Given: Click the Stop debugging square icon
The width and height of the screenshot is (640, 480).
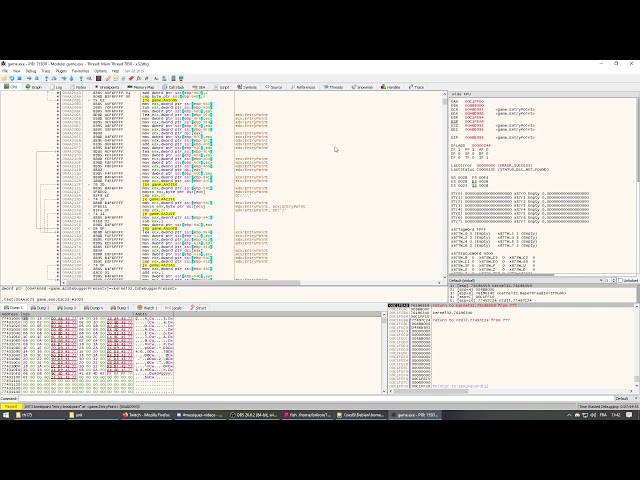Looking at the screenshot, I should pyautogui.click(x=19, y=78).
